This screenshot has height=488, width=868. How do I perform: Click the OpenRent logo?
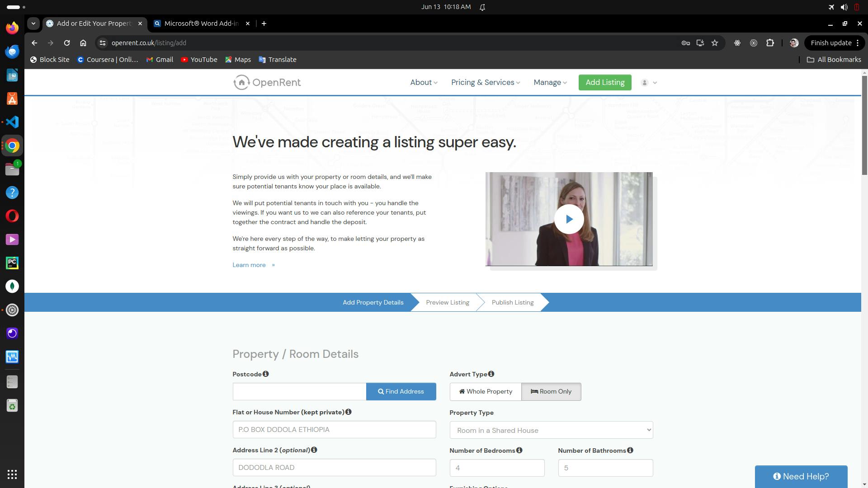point(267,83)
